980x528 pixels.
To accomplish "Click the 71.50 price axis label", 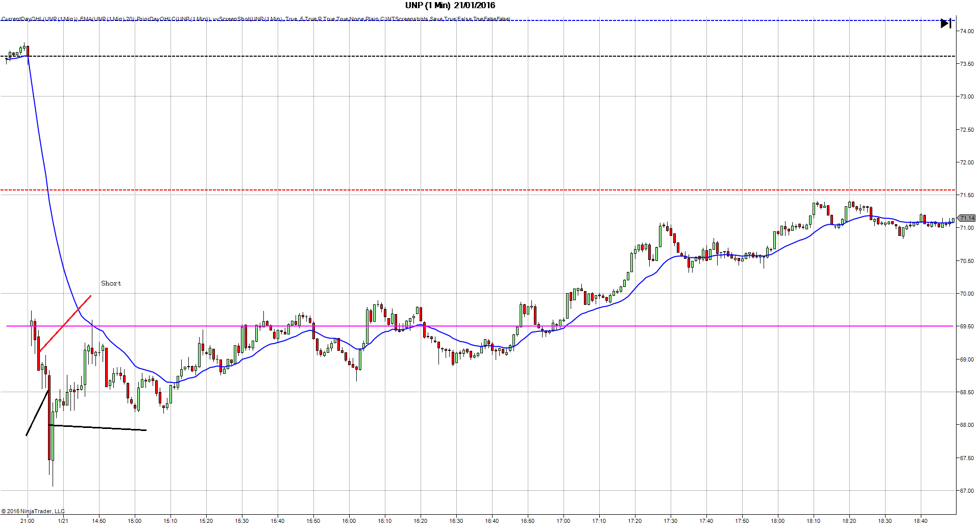I will click(966, 195).
